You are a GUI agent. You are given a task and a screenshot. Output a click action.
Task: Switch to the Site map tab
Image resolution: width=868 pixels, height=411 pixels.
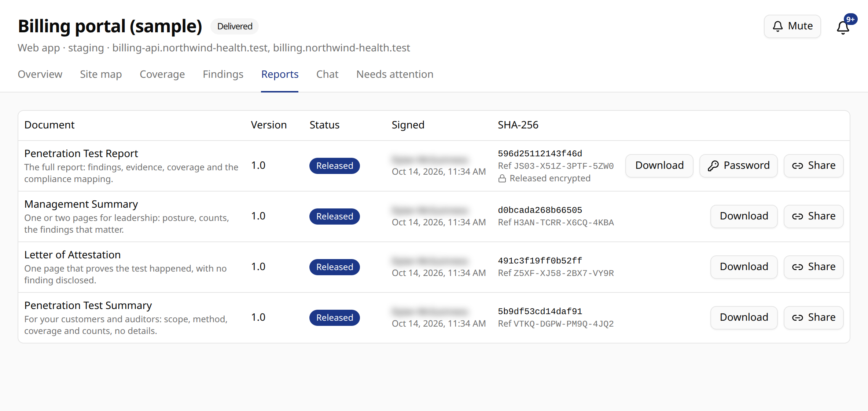(x=101, y=74)
